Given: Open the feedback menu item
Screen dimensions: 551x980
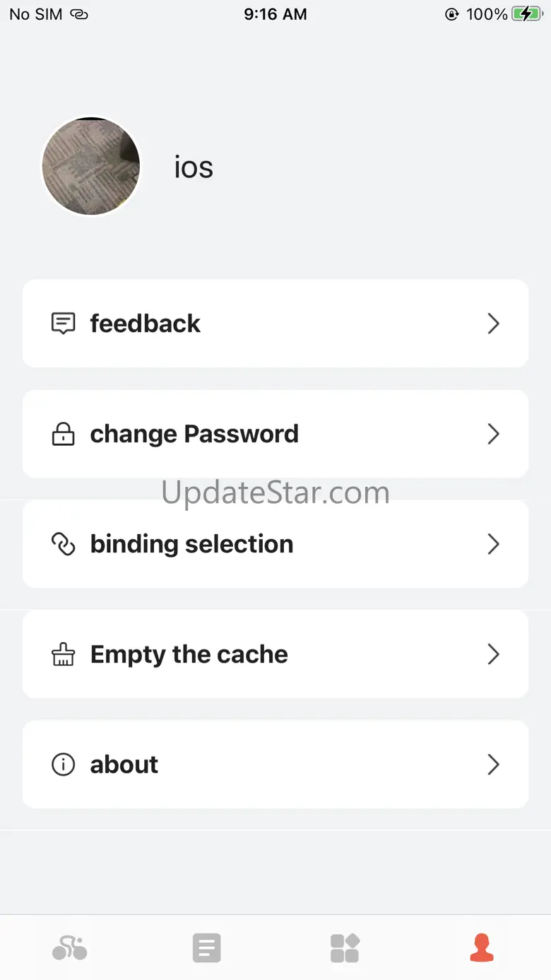Looking at the screenshot, I should tap(146, 324).
